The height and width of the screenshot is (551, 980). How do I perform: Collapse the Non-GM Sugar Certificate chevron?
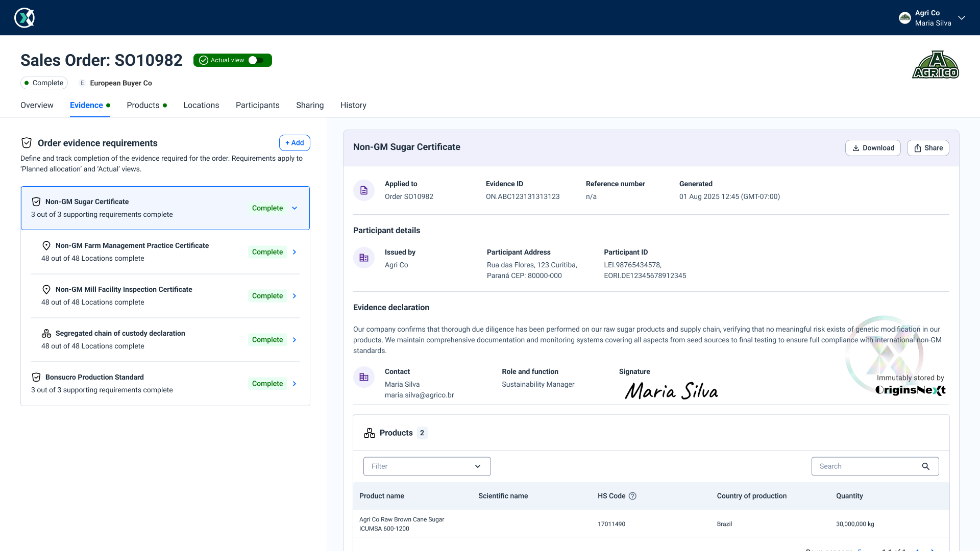pos(295,208)
